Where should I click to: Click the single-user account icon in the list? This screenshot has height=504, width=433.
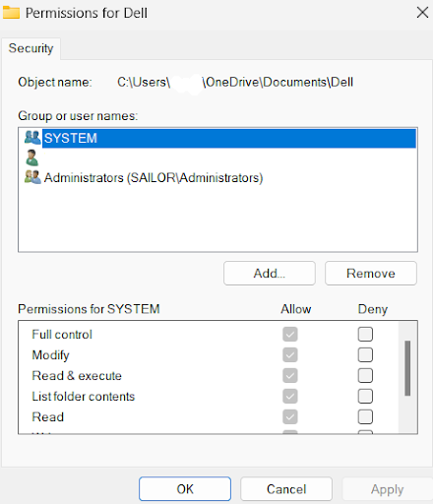pos(32,157)
